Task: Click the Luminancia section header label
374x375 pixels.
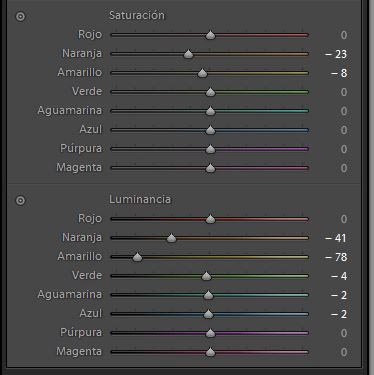Action: [140, 199]
